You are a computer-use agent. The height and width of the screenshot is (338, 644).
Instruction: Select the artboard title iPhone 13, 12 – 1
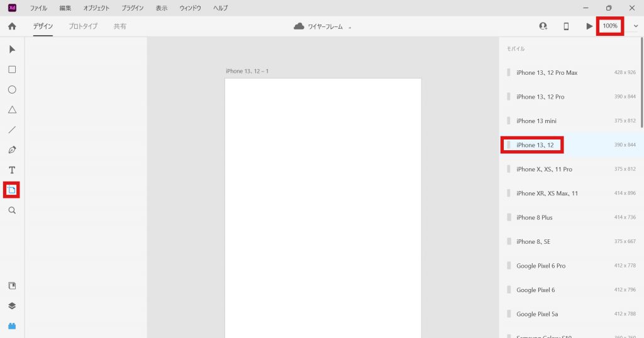coord(247,71)
